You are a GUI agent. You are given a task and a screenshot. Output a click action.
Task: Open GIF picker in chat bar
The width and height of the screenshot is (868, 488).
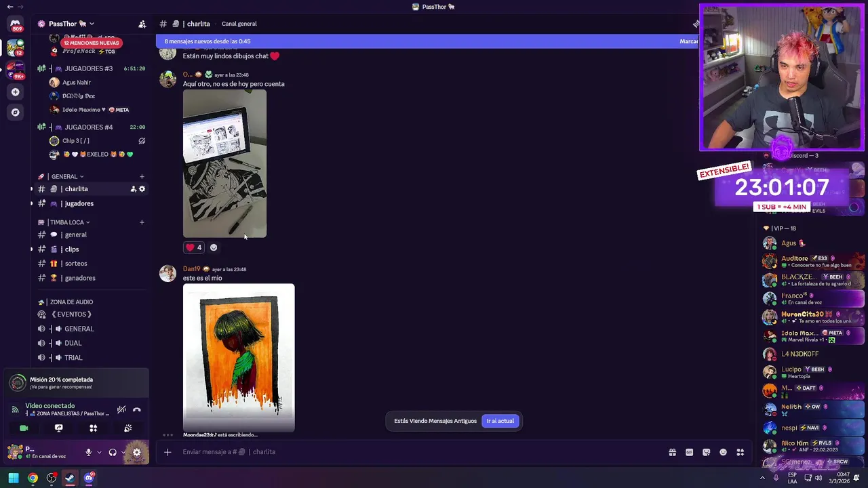tap(689, 452)
